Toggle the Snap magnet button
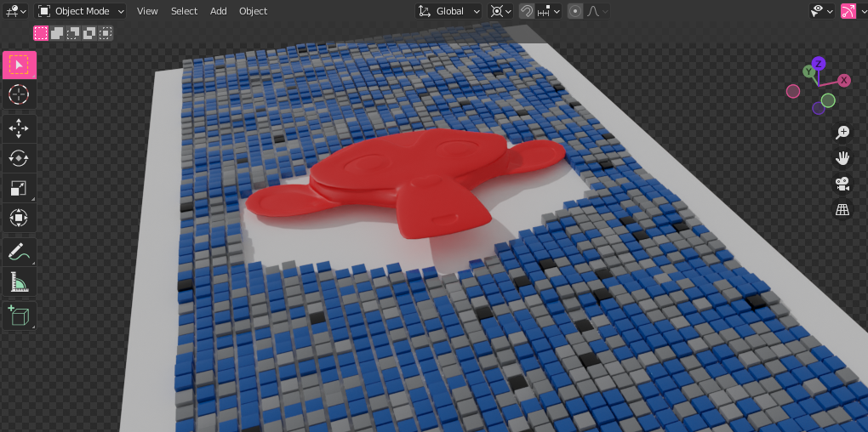This screenshot has height=432, width=868. 527,11
